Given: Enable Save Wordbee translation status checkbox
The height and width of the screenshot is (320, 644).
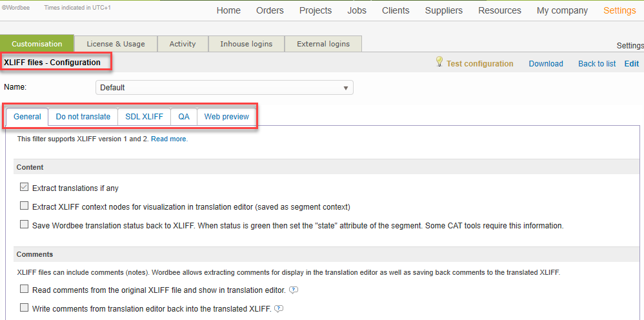Looking at the screenshot, I should click(25, 225).
